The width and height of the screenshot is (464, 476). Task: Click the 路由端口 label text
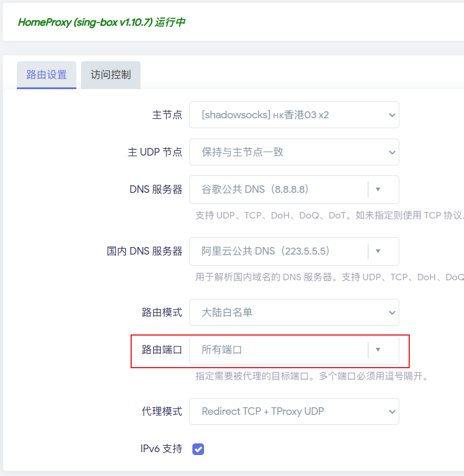162,350
